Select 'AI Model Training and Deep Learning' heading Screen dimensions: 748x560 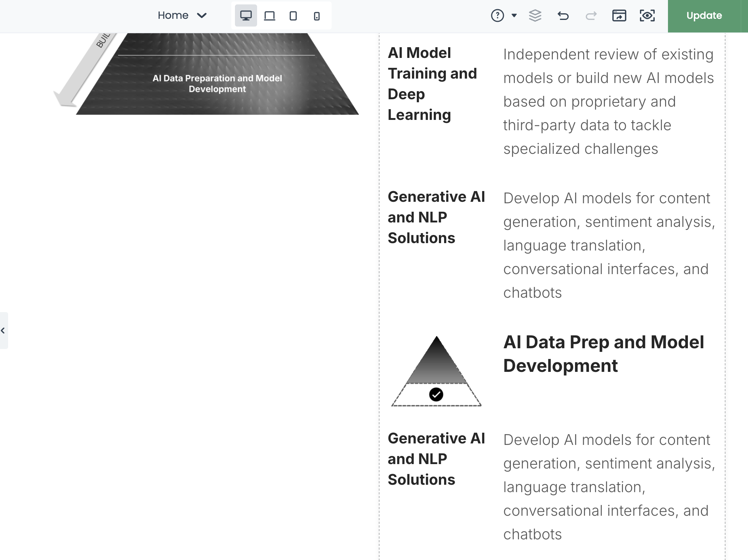pos(432,84)
